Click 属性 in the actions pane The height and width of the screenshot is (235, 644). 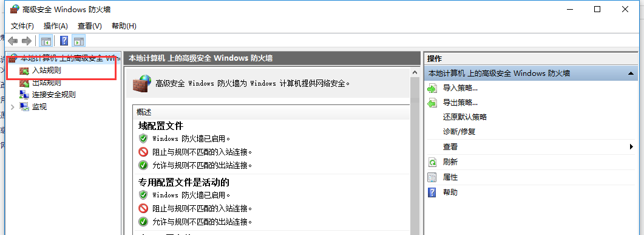click(450, 177)
